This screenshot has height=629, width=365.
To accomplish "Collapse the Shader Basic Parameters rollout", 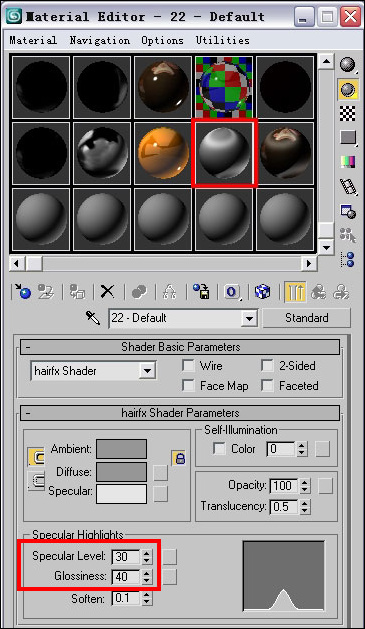I will 180,347.
